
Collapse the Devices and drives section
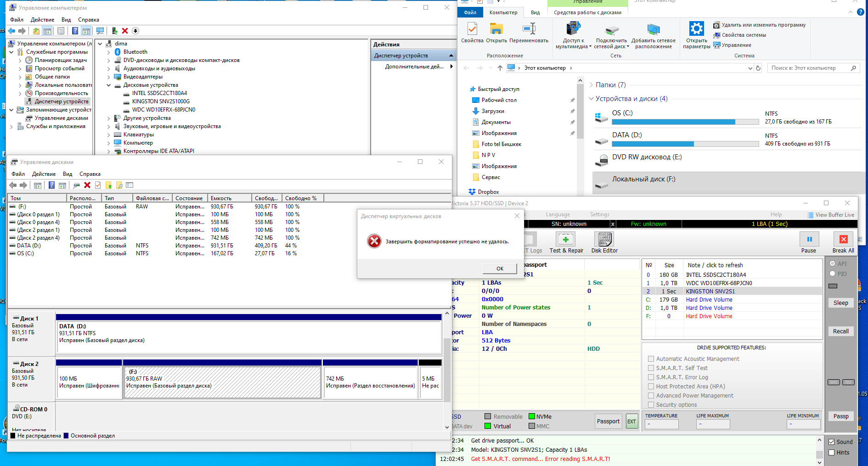point(592,99)
